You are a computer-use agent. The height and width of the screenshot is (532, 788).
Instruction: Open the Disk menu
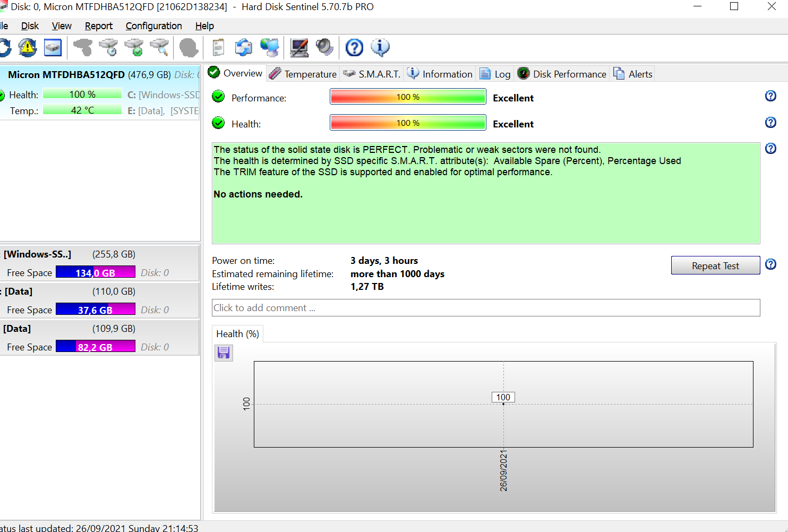point(30,26)
